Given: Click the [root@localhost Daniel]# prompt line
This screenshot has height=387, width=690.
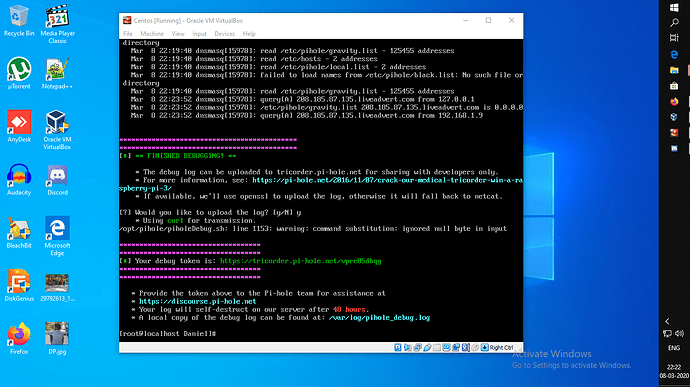Looking at the screenshot, I should click(x=168, y=334).
